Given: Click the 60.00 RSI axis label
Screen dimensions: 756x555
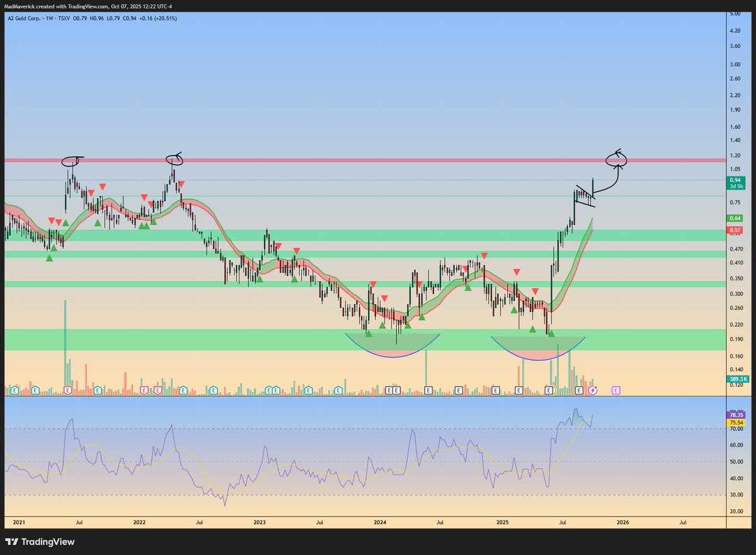Looking at the screenshot, I should pos(736,445).
